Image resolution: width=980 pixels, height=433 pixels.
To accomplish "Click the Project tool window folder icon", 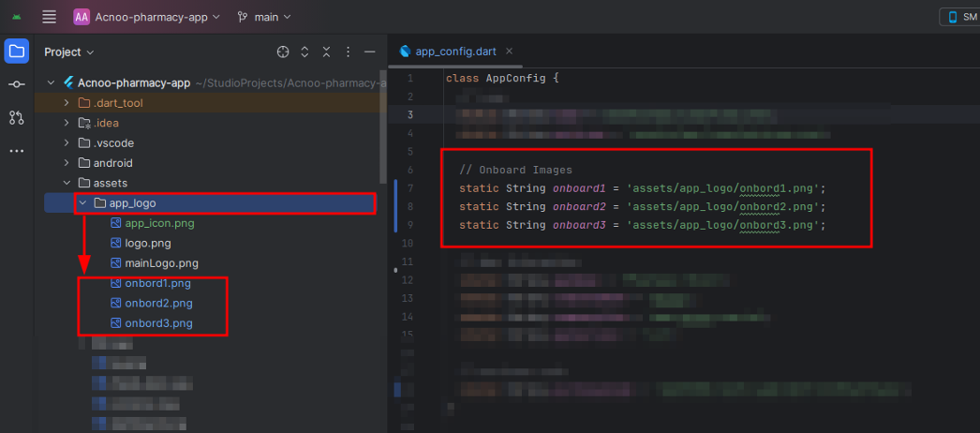I will pos(17,52).
